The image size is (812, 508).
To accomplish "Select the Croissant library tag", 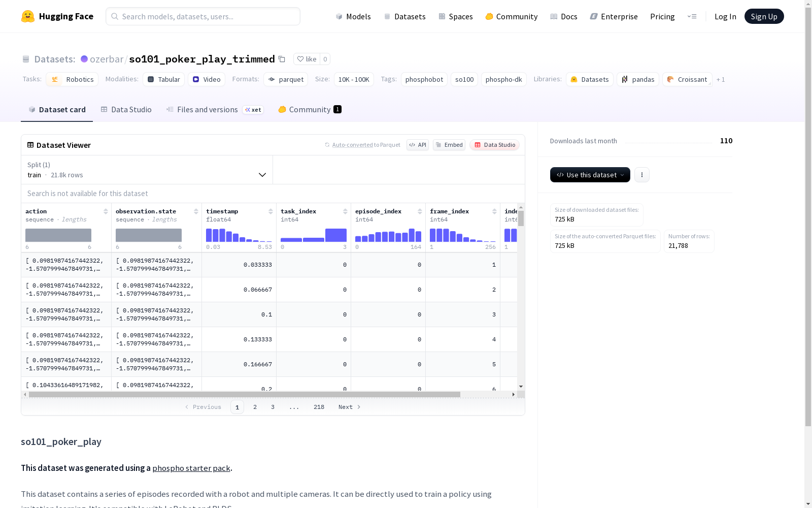I will click(x=687, y=79).
